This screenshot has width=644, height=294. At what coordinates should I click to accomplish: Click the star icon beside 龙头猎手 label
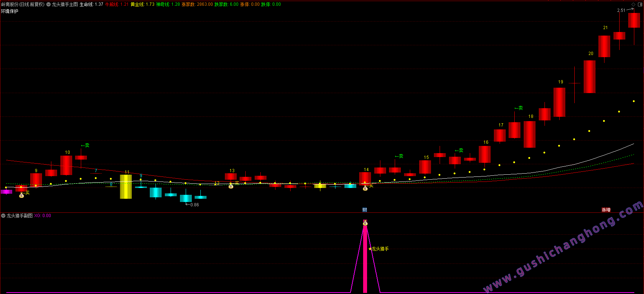pyautogui.click(x=370, y=249)
